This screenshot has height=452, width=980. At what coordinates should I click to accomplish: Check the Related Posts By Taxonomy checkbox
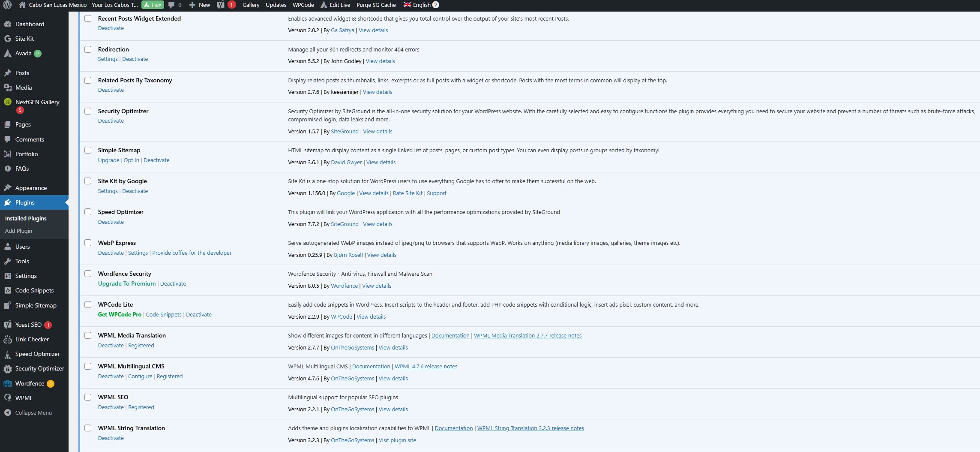tap(88, 80)
